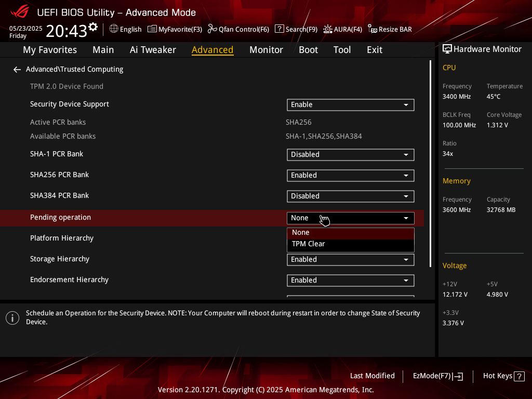Click the MyFavorite list icon
Screen dimensions: 532x399
[x=152, y=29]
